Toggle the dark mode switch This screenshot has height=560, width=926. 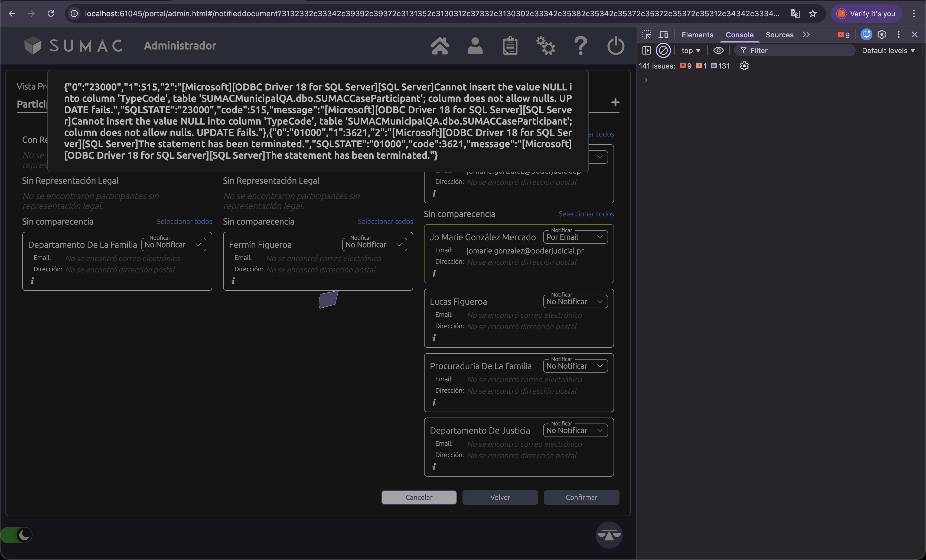click(17, 535)
